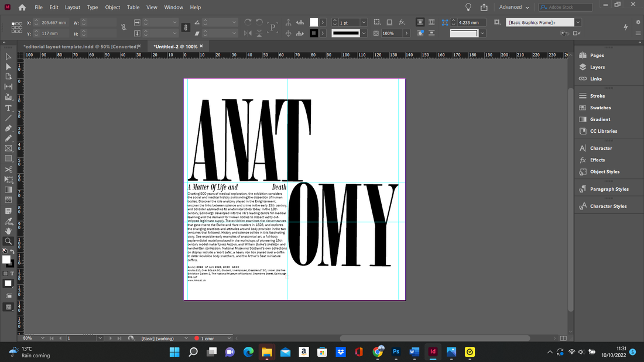The height and width of the screenshot is (362, 644).
Task: Open the Type menu
Action: click(x=93, y=8)
